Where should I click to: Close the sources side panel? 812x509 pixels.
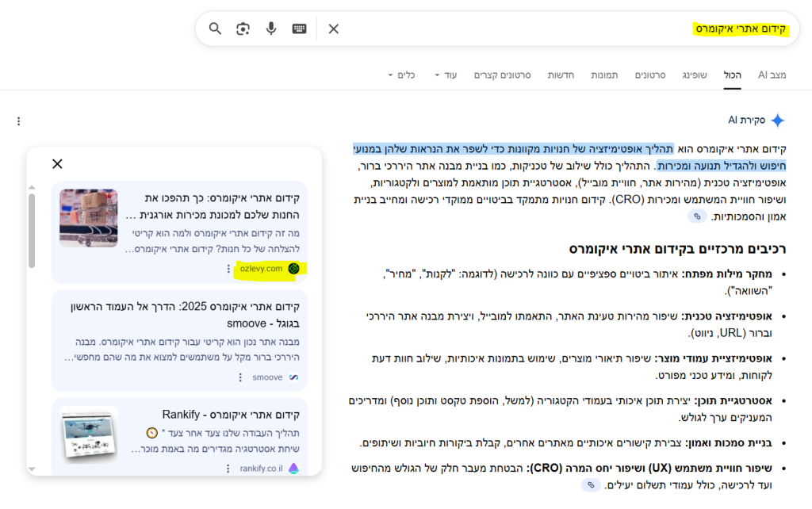click(57, 164)
